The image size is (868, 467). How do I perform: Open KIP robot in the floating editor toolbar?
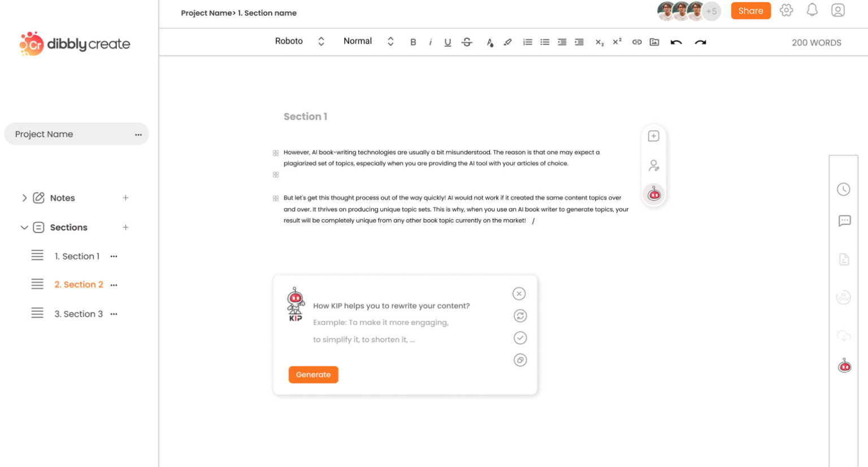(x=654, y=194)
